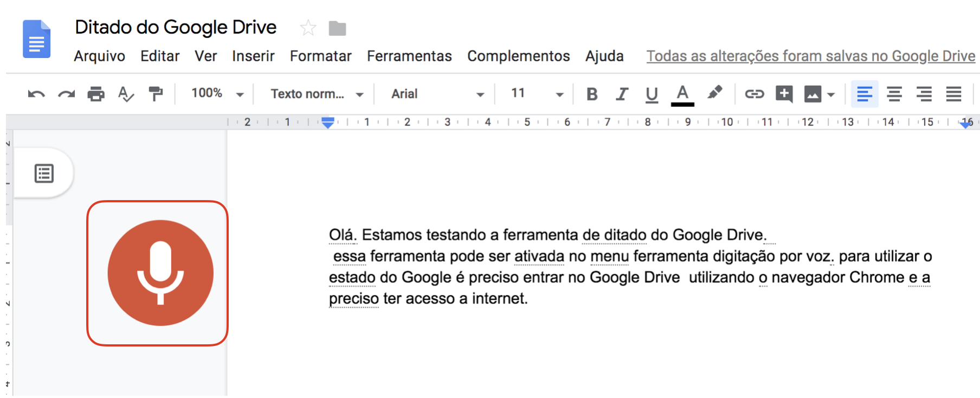The height and width of the screenshot is (398, 980).
Task: Print the document
Action: point(96,94)
